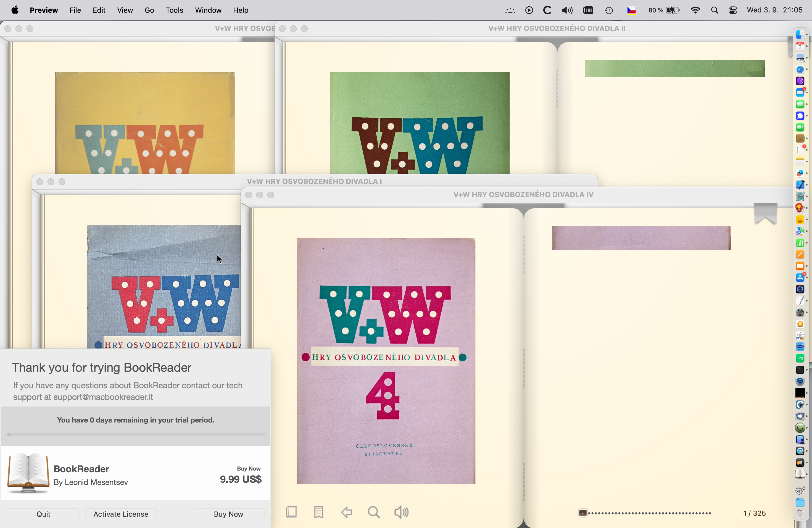Open FaceTime from the Dock
Viewport: 812px width, 528px height.
800,127
